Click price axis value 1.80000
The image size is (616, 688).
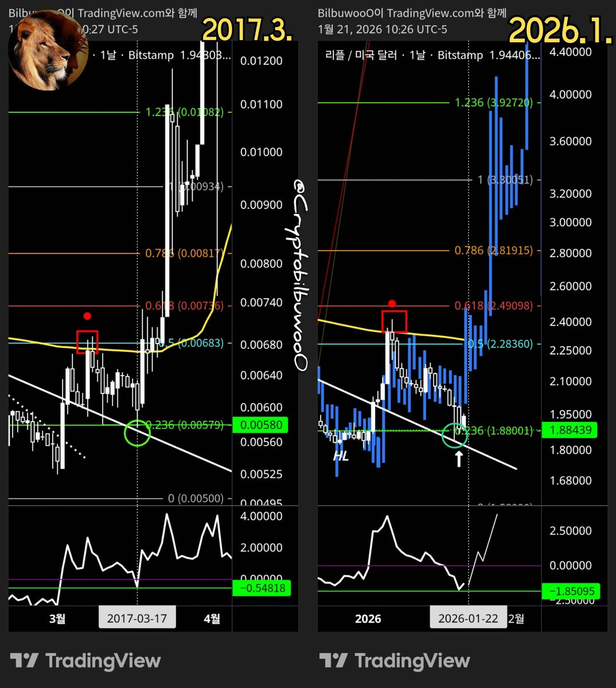pos(570,450)
